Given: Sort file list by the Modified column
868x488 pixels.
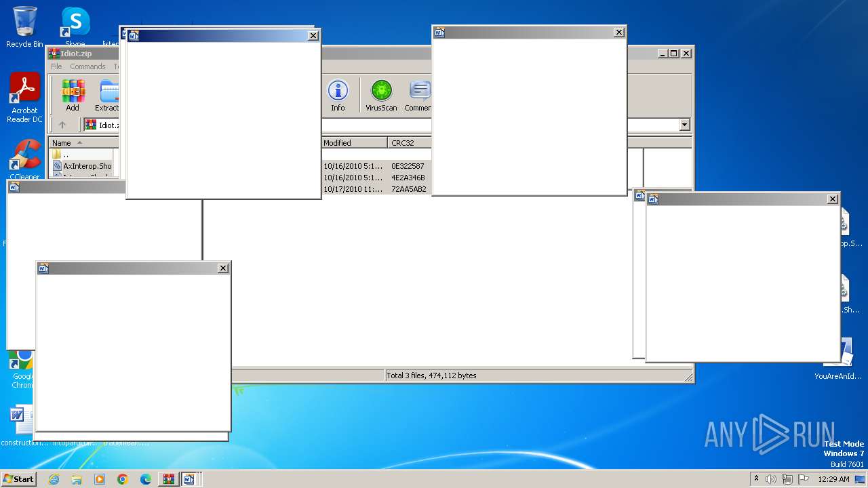Looking at the screenshot, I should (x=354, y=143).
